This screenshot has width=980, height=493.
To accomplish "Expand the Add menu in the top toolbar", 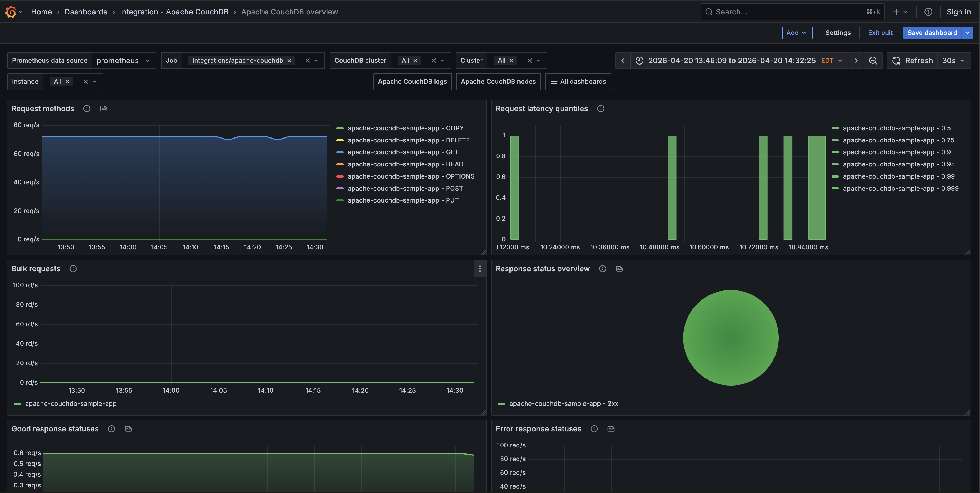I will (x=797, y=33).
